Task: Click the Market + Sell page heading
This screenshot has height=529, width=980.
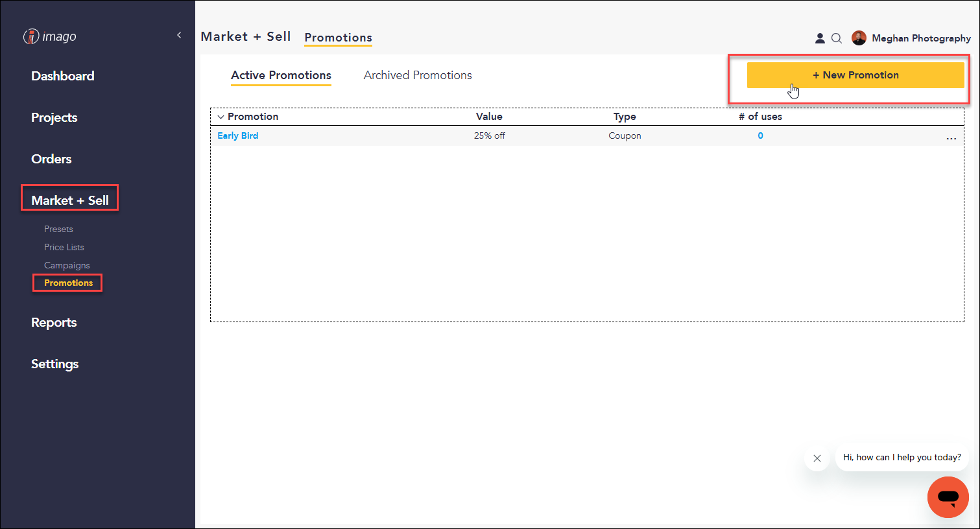Action: pyautogui.click(x=246, y=36)
